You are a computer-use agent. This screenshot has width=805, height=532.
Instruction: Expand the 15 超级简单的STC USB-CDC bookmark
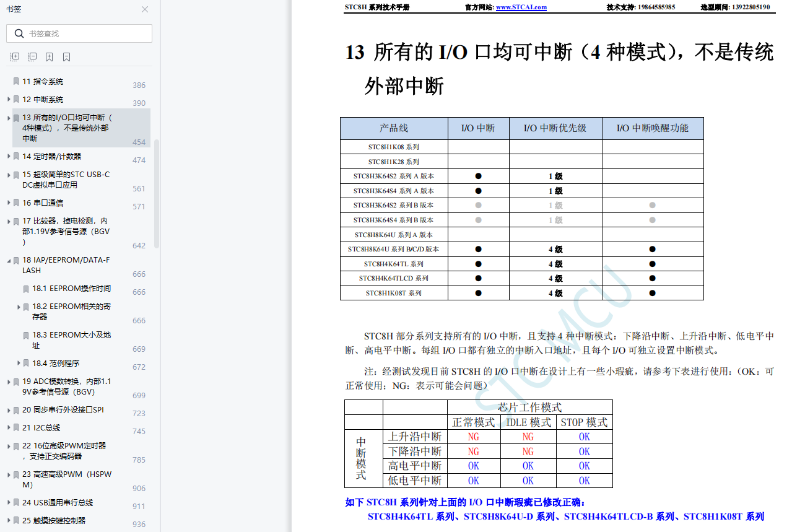(x=9, y=175)
